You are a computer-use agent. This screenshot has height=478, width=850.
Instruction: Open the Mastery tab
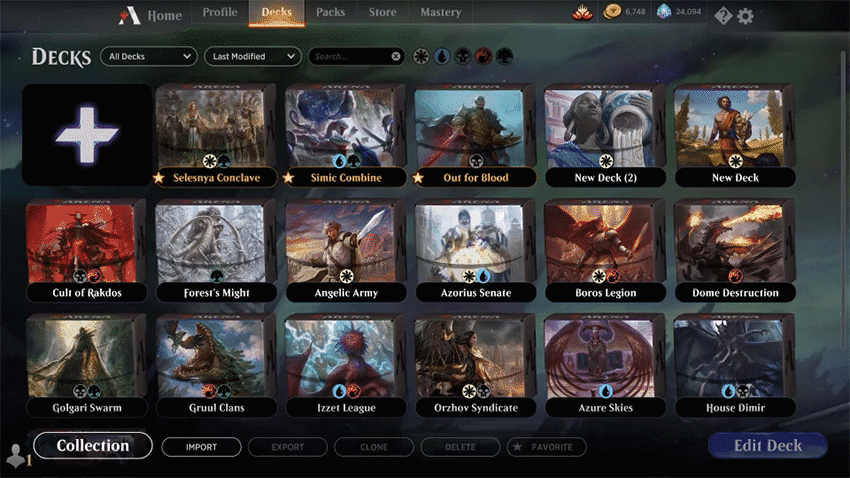click(441, 12)
